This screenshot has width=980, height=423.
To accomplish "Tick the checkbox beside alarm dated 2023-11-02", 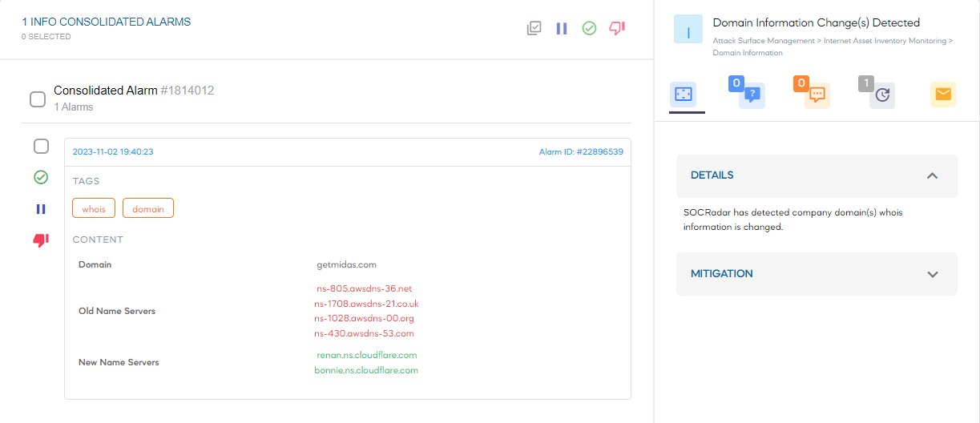I will click(41, 146).
